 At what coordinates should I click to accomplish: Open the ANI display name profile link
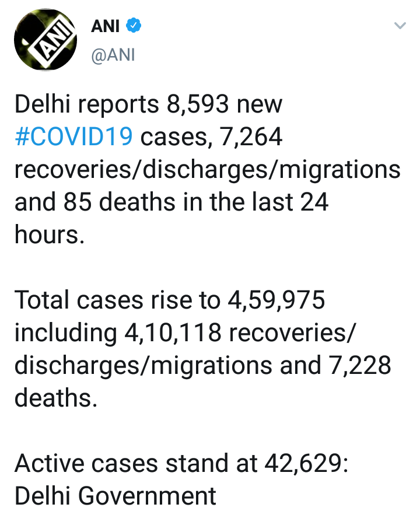tap(105, 26)
